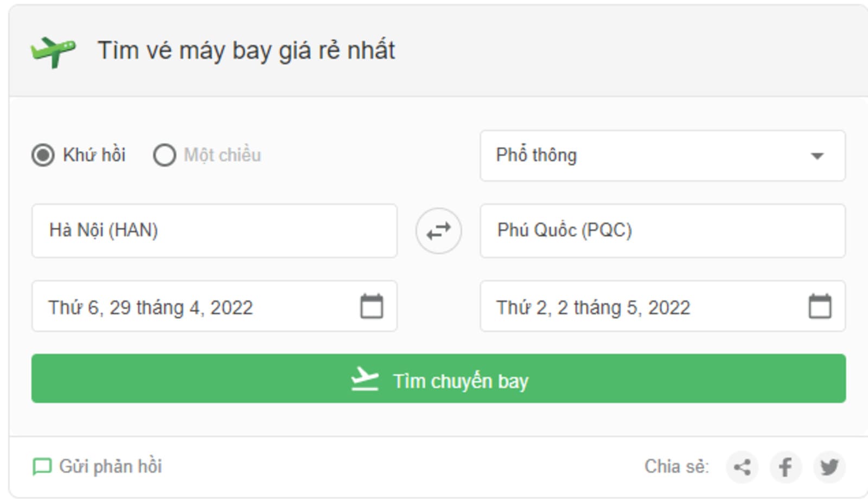868x500 pixels.
Task: Click the takeoff plane icon on search button
Action: [365, 379]
